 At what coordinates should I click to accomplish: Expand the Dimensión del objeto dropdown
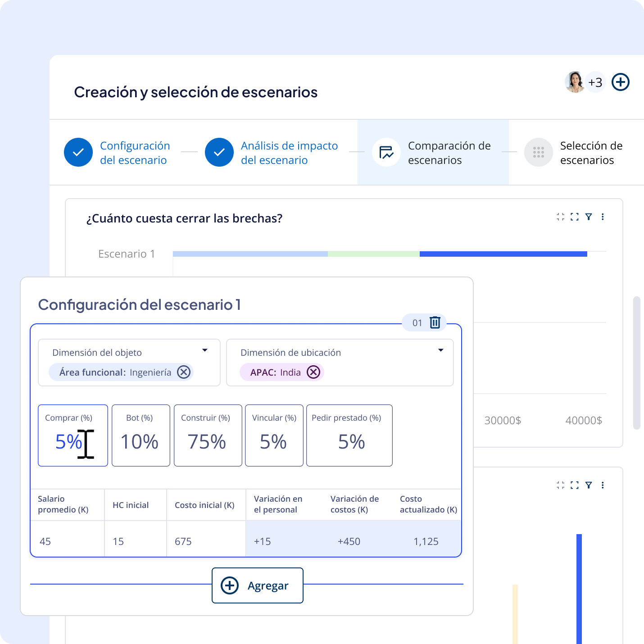coord(204,350)
